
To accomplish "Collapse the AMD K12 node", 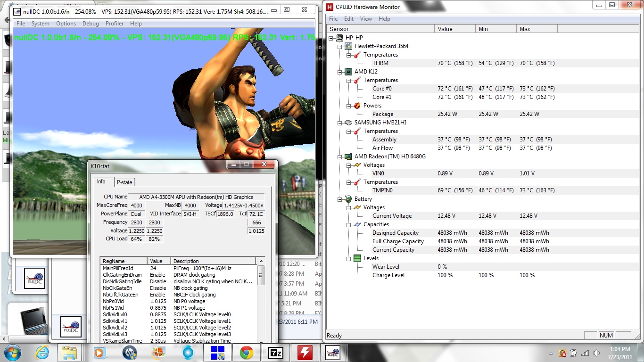I will tap(340, 72).
